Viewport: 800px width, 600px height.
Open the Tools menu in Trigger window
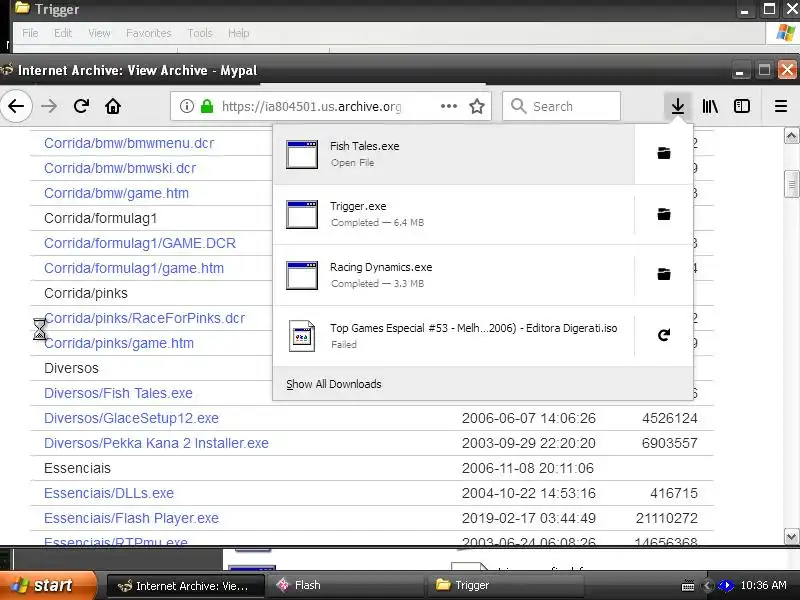(199, 33)
